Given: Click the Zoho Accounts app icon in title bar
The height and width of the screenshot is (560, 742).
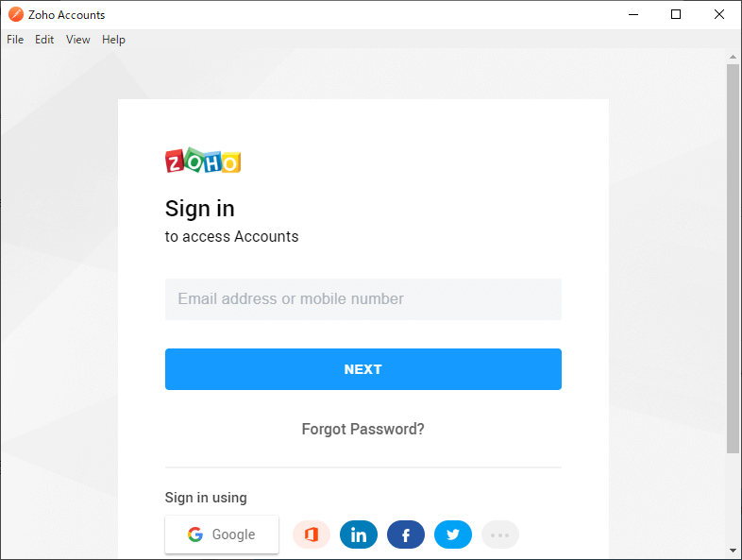Looking at the screenshot, I should (x=16, y=14).
